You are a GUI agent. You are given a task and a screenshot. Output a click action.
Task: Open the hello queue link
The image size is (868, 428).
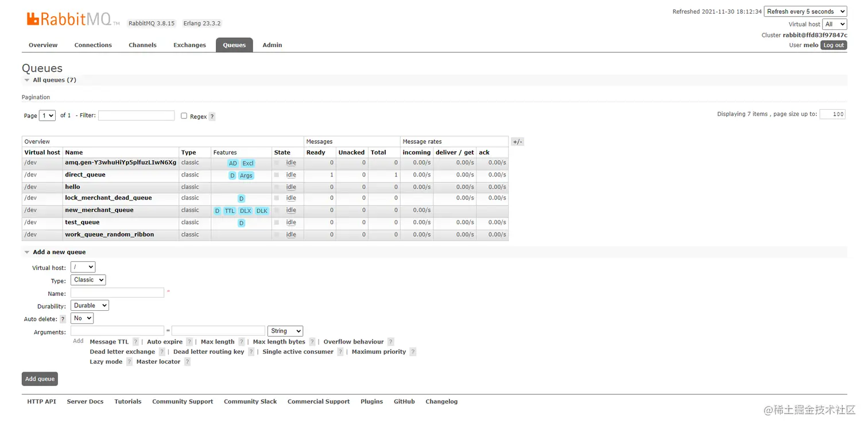coord(72,187)
